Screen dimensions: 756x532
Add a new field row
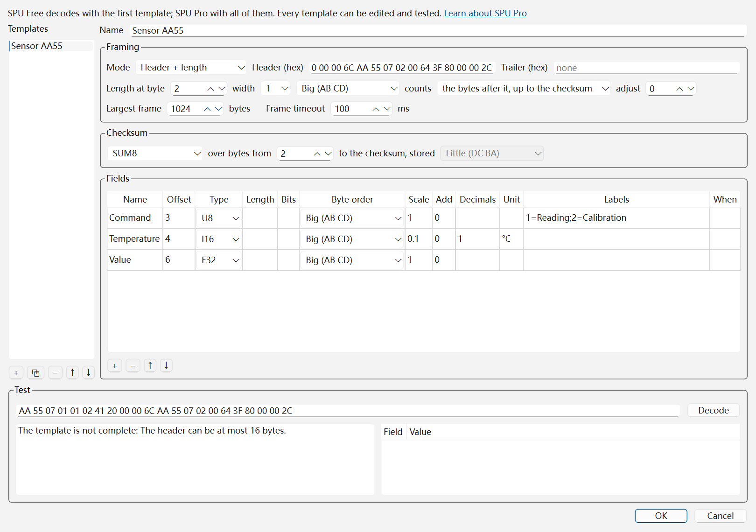(115, 365)
